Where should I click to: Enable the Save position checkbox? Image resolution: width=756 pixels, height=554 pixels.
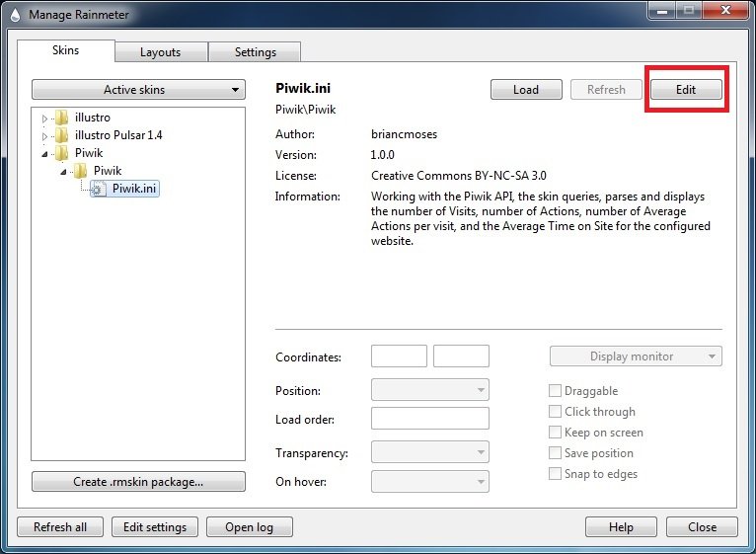[555, 452]
